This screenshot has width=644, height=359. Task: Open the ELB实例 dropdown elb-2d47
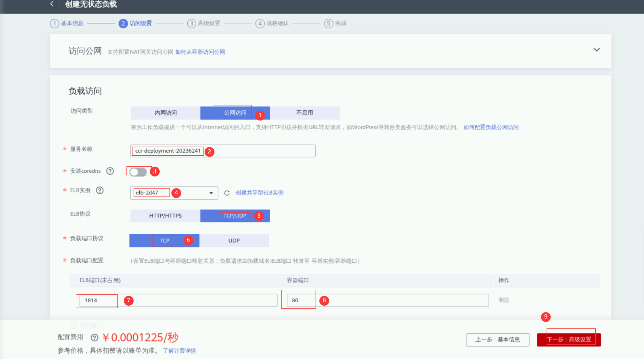pos(174,193)
